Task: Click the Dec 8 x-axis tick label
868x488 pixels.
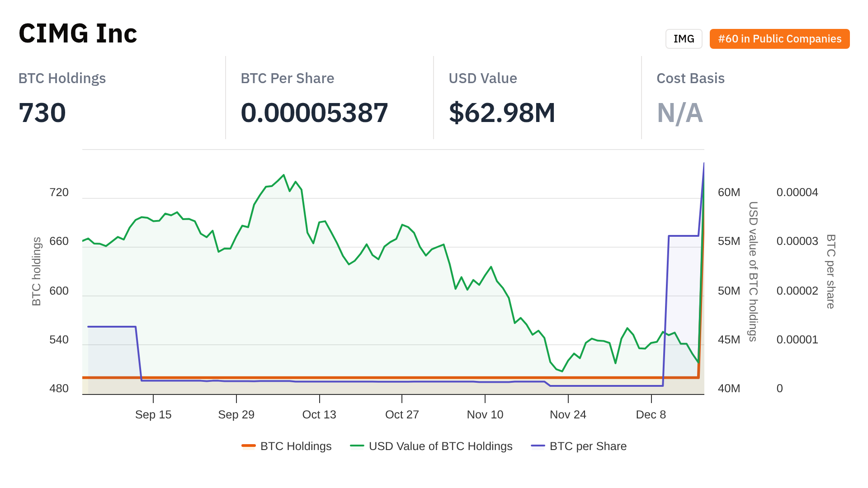Action: coord(651,414)
